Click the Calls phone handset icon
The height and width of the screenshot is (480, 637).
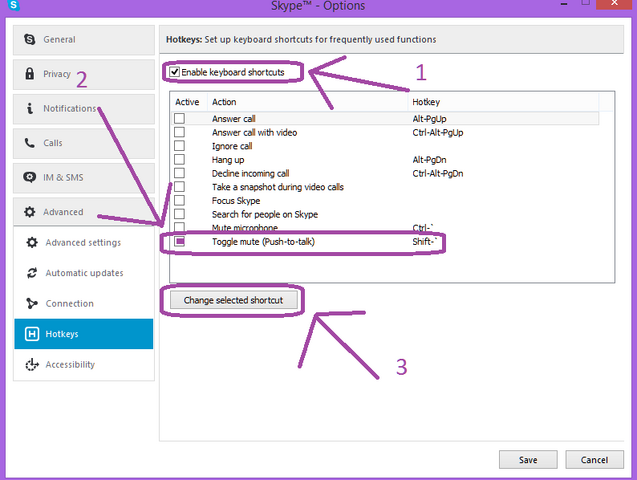(29, 143)
